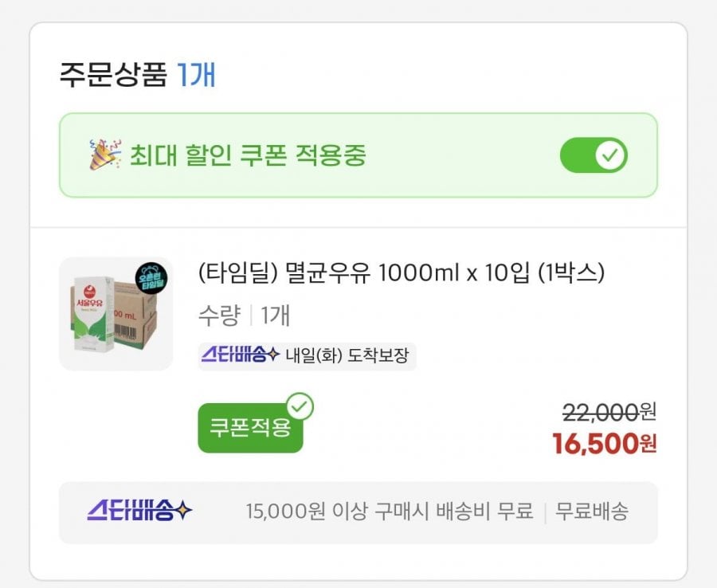Click the 15,000원 이상 구매시 배송비 무료 notice
Image resolution: width=717 pixels, height=588 pixels.
(389, 512)
